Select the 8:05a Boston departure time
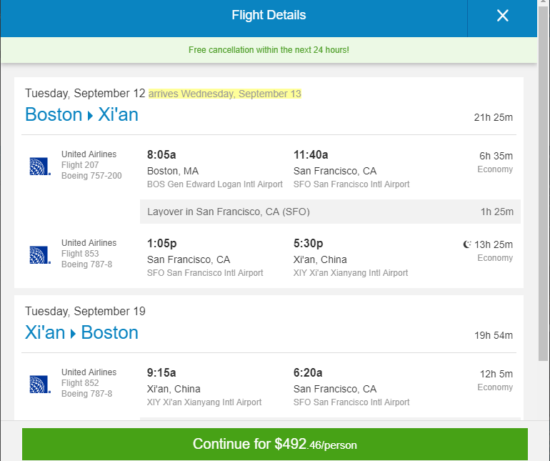The height and width of the screenshot is (461, 550). click(x=161, y=155)
